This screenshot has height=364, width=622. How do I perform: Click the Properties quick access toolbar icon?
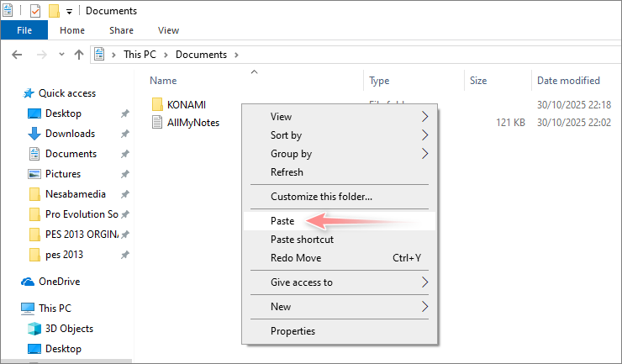35,11
